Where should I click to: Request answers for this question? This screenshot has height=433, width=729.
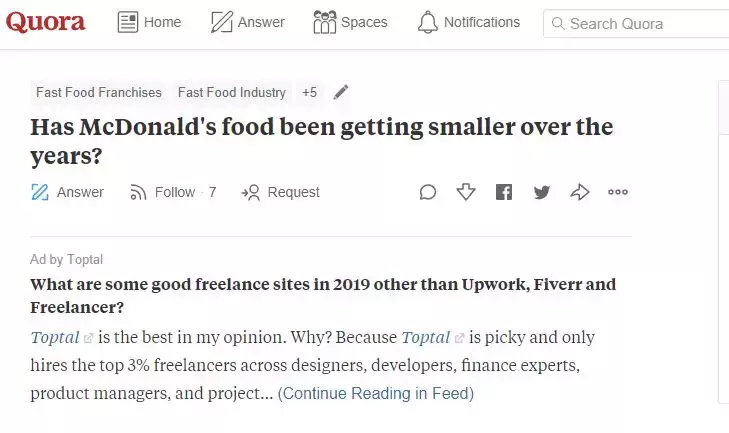(280, 192)
